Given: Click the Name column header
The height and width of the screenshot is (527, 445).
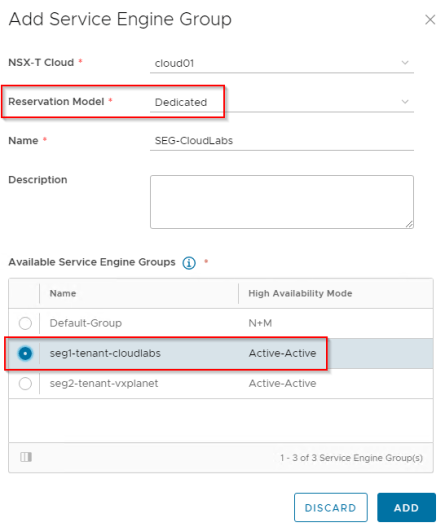Looking at the screenshot, I should point(63,293).
